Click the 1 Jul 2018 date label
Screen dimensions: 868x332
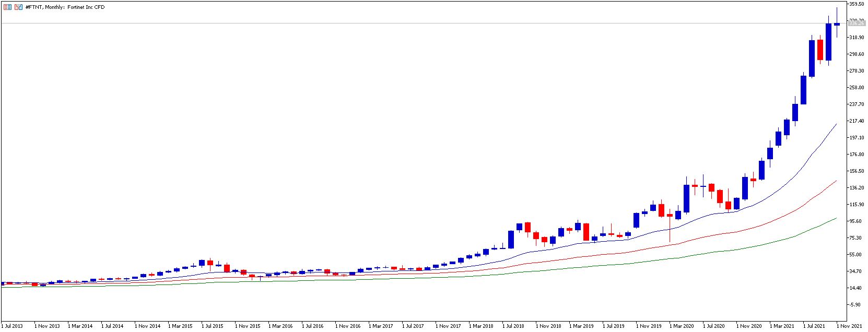click(x=513, y=326)
